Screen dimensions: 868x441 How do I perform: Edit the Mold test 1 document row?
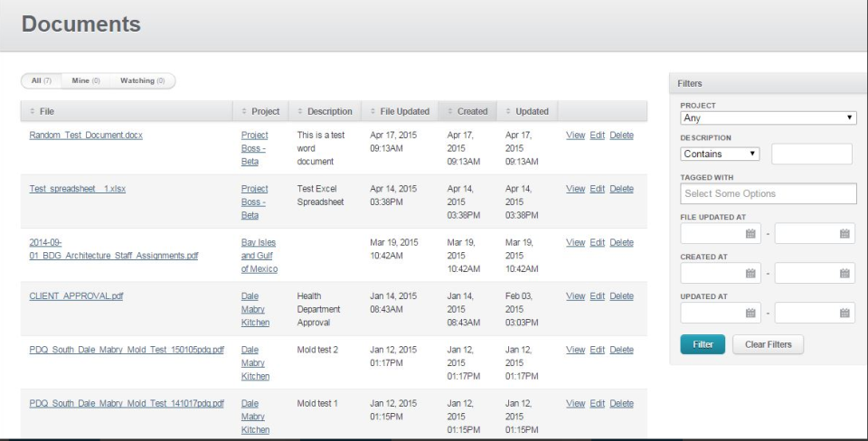click(x=598, y=403)
